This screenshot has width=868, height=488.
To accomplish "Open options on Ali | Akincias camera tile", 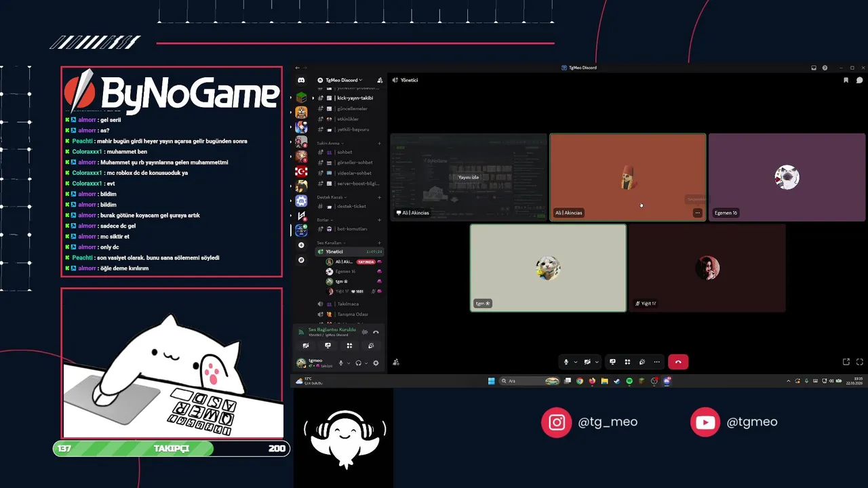I will 697,213.
